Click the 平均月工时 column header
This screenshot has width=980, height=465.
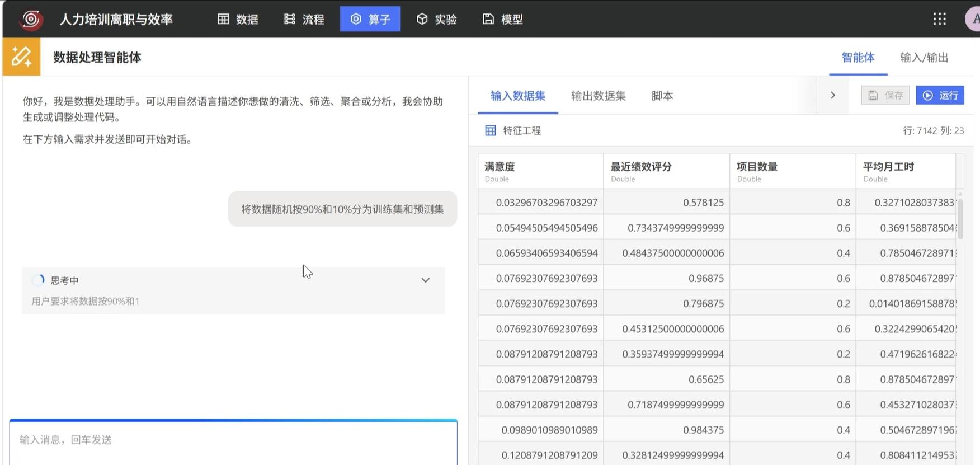[x=906, y=171]
